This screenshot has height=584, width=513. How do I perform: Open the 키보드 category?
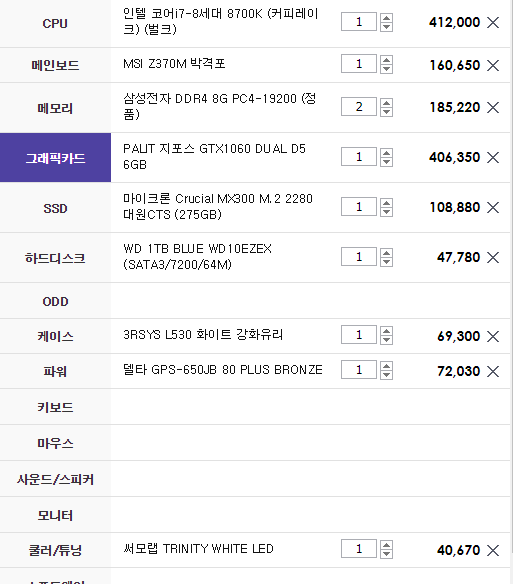(x=56, y=407)
